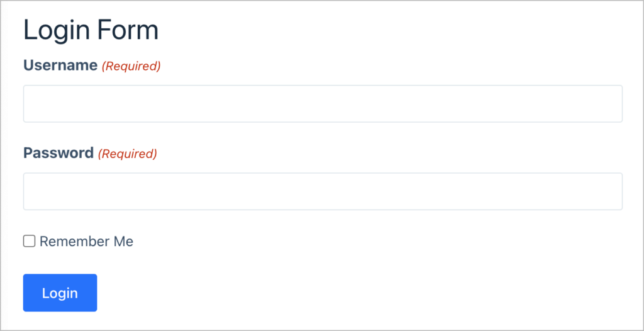
Task: Click the Username input field
Action: (323, 104)
